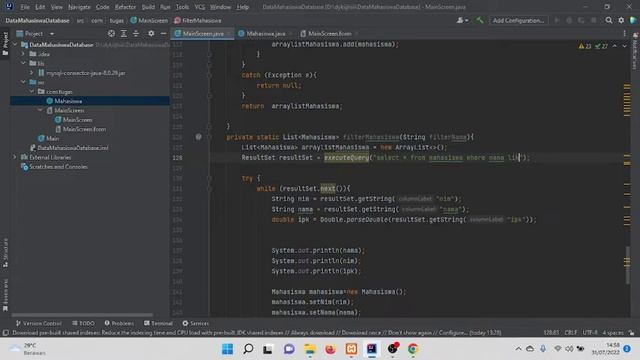
Task: Toggle the Bookmarks tool window side tab
Action: click(x=5, y=295)
